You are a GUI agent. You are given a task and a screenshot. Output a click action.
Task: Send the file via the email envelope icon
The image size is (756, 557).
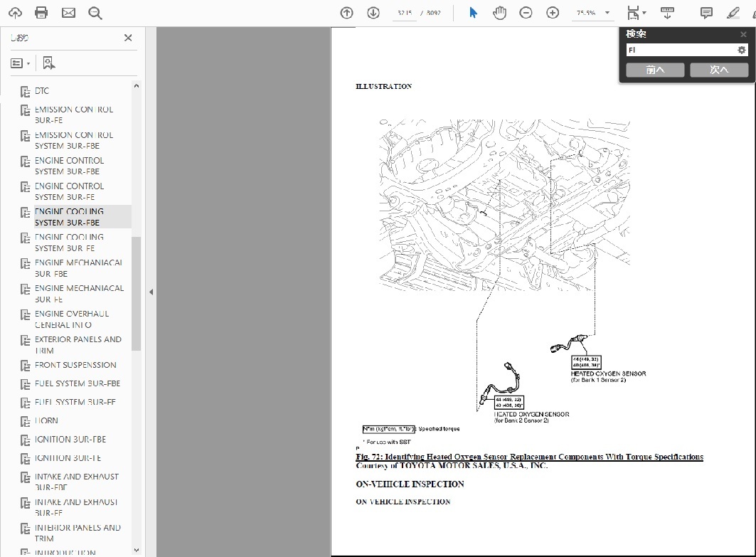point(68,13)
